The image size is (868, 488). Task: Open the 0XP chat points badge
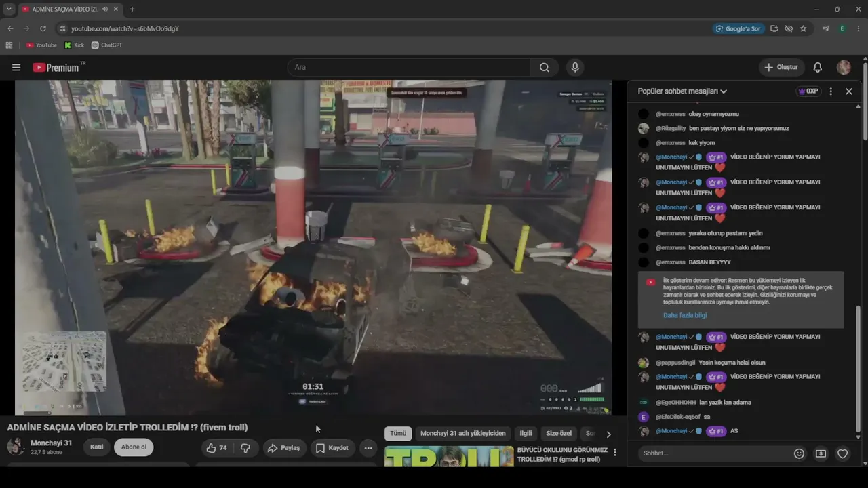[x=808, y=91]
